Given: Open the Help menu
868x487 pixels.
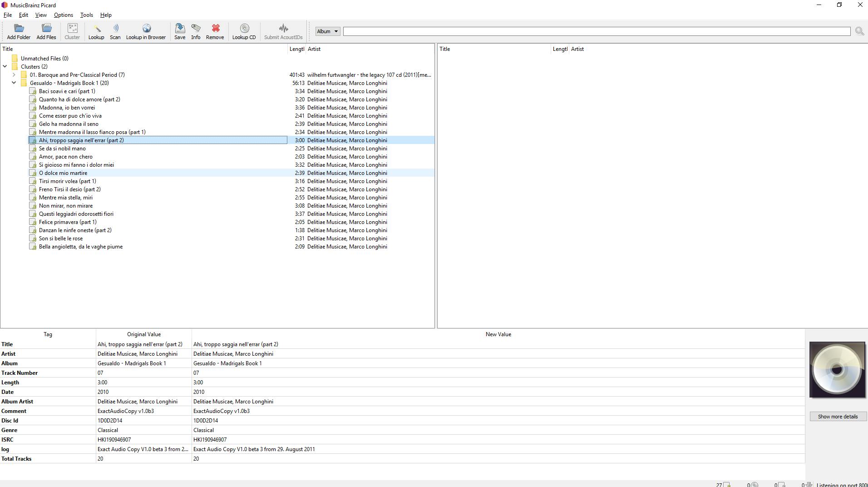Looking at the screenshot, I should coord(106,15).
